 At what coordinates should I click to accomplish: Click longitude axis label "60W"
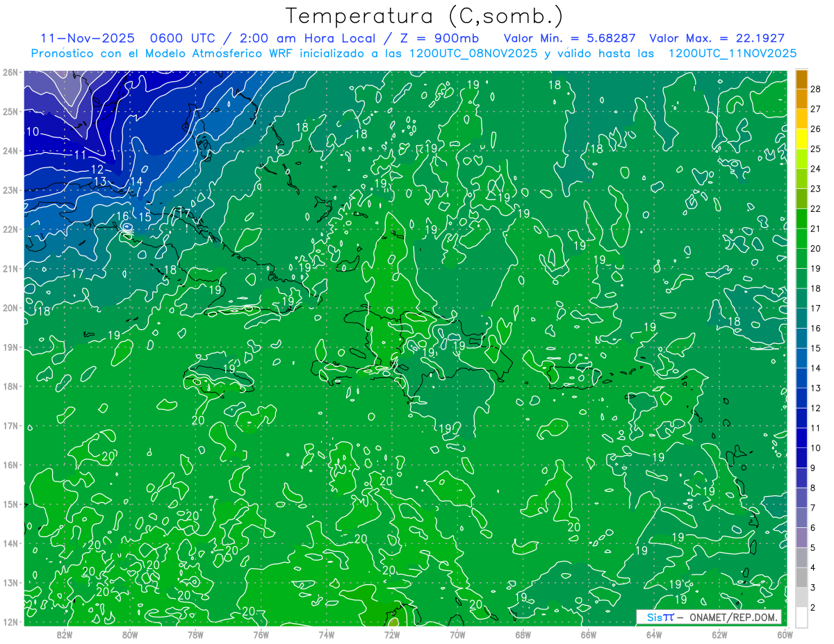click(x=785, y=634)
